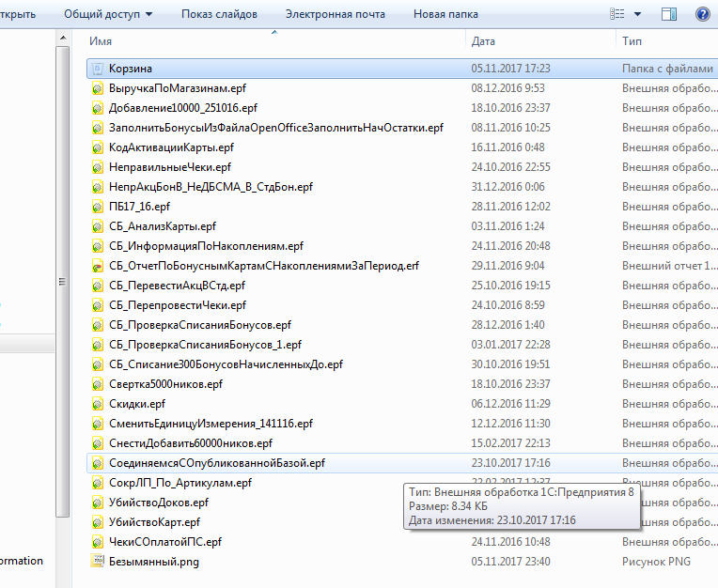The width and height of the screenshot is (718, 588).
Task: Select the Корзина folder icon
Action: 99,69
